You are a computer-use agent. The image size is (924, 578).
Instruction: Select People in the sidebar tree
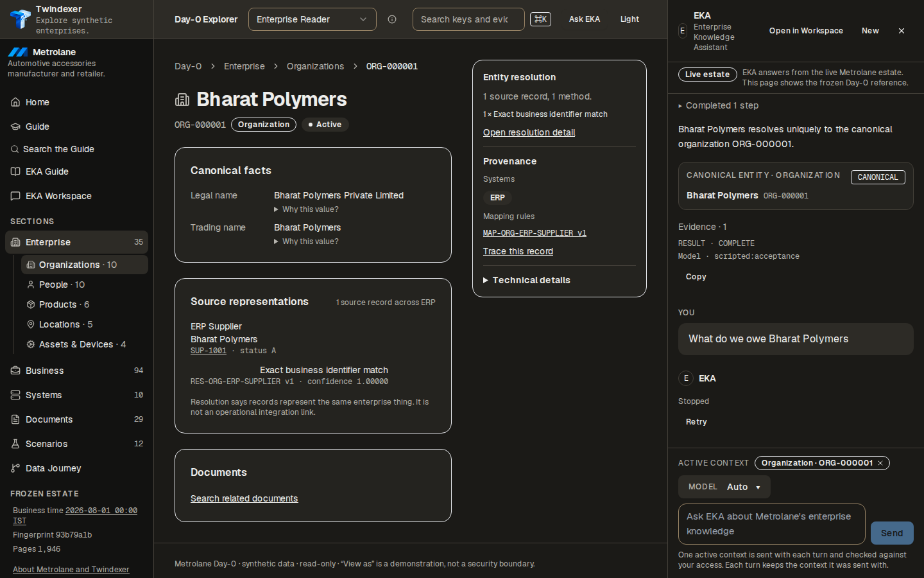pyautogui.click(x=85, y=285)
